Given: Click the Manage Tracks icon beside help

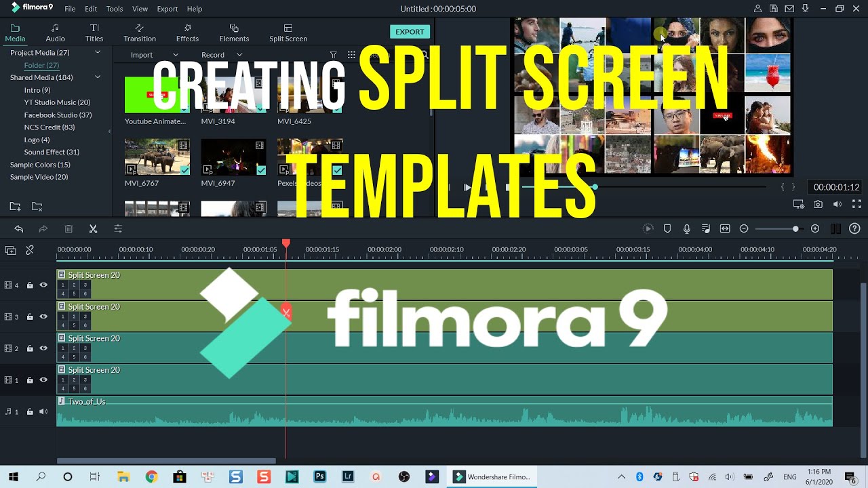Looking at the screenshot, I should [x=835, y=229].
